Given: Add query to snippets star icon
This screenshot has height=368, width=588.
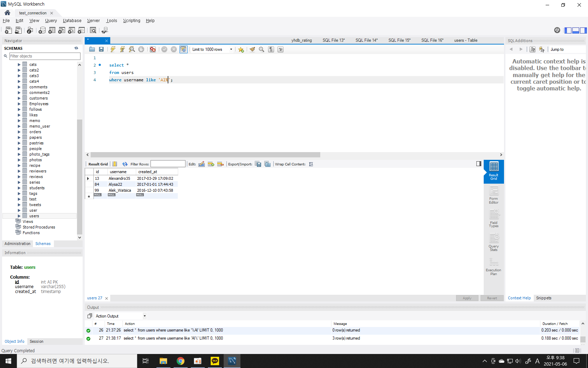Looking at the screenshot, I should click(241, 49).
